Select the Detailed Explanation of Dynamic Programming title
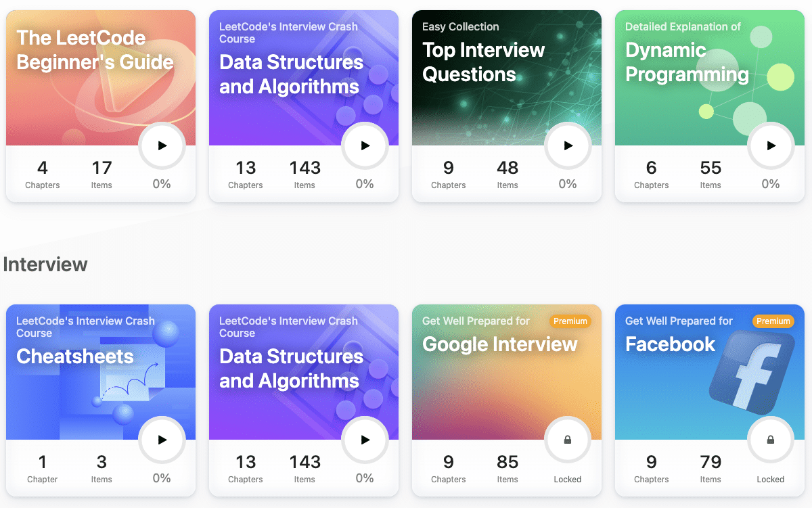Image resolution: width=812 pixels, height=508 pixels. coord(687,63)
